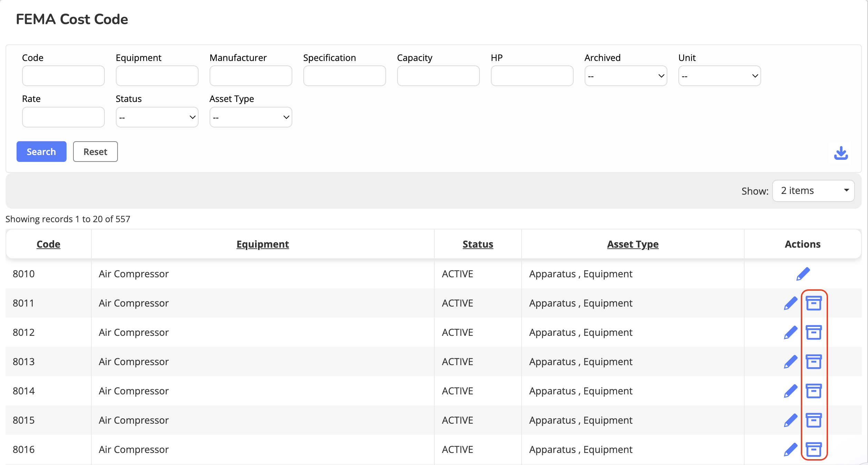
Task: Open the Status filter dropdown
Action: coord(157,117)
